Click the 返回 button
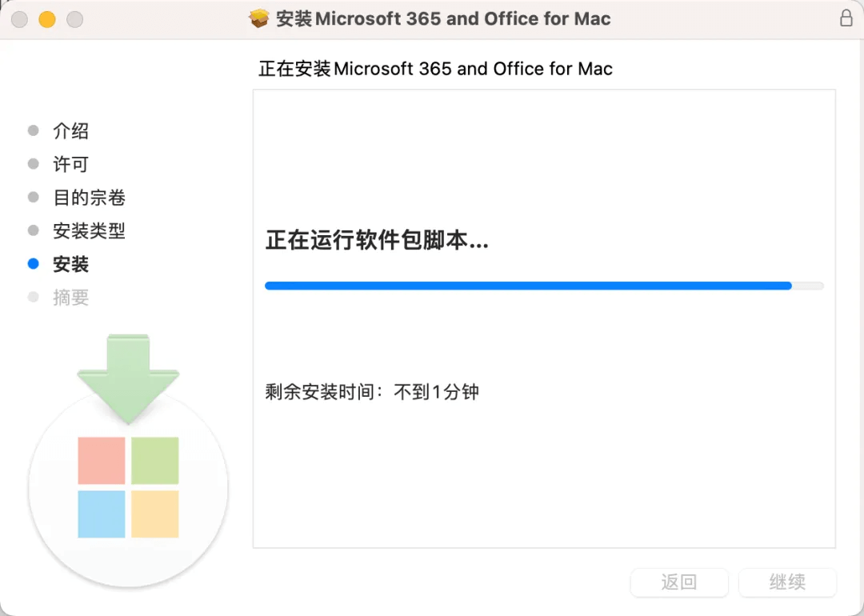This screenshot has height=616, width=864. click(679, 582)
